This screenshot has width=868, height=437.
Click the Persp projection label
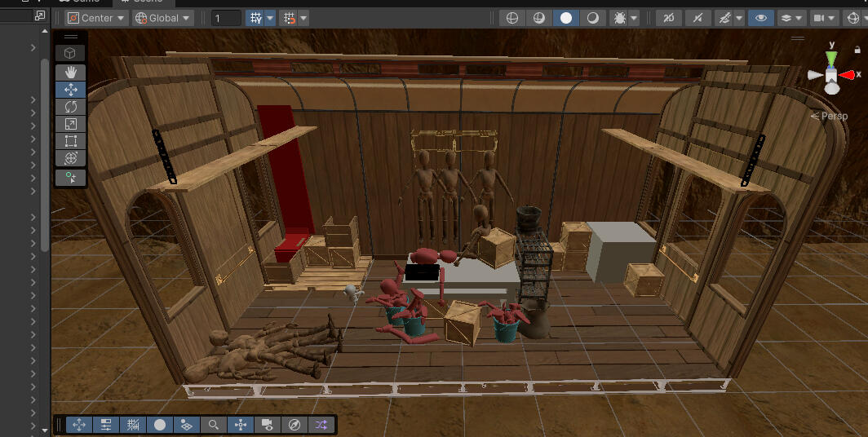[x=831, y=117]
